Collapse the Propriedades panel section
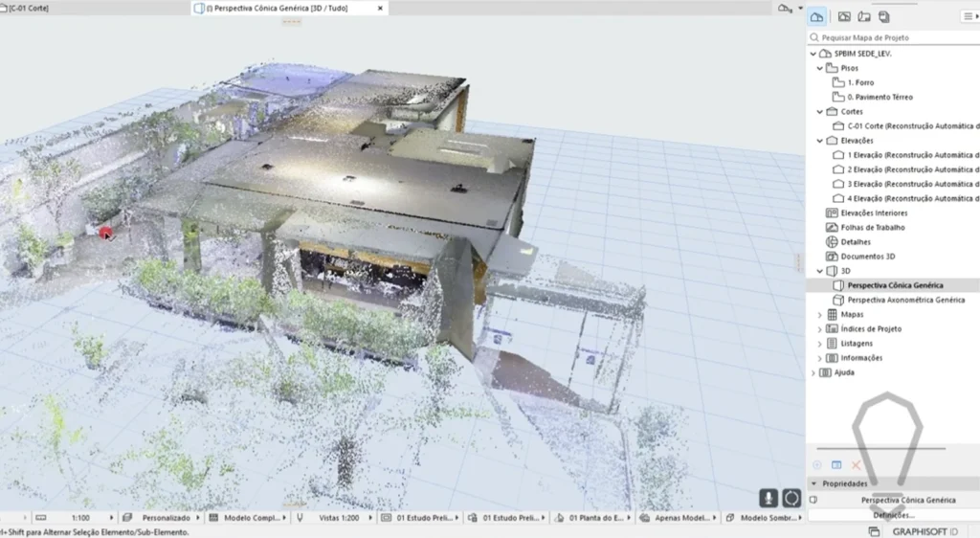Screen dimensions: 980x538 [x=813, y=483]
